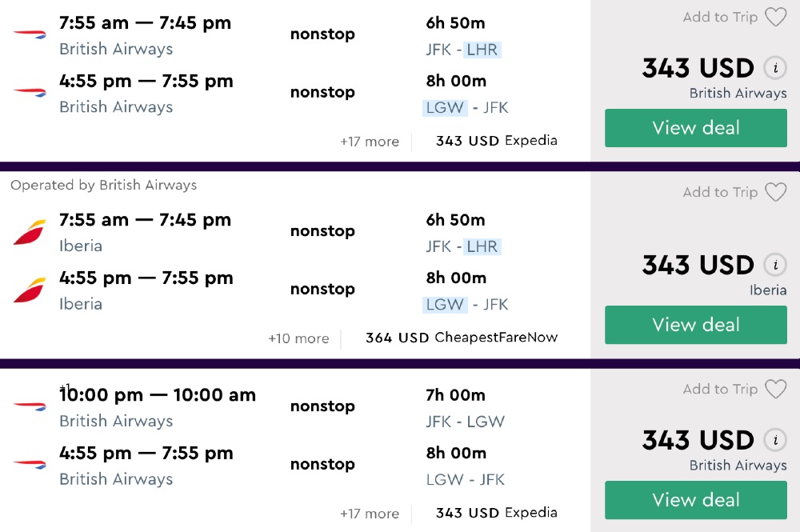Open price info icon for first 343 USD fare

point(774,68)
